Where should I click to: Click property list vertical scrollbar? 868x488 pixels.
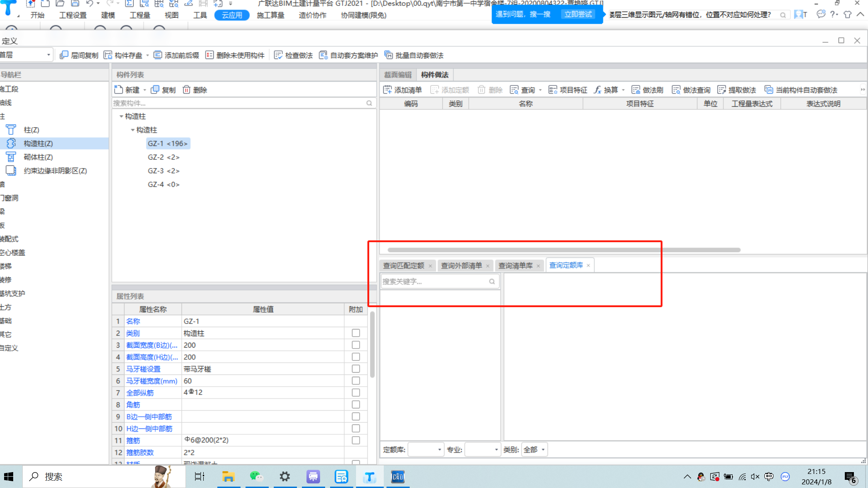pyautogui.click(x=372, y=344)
